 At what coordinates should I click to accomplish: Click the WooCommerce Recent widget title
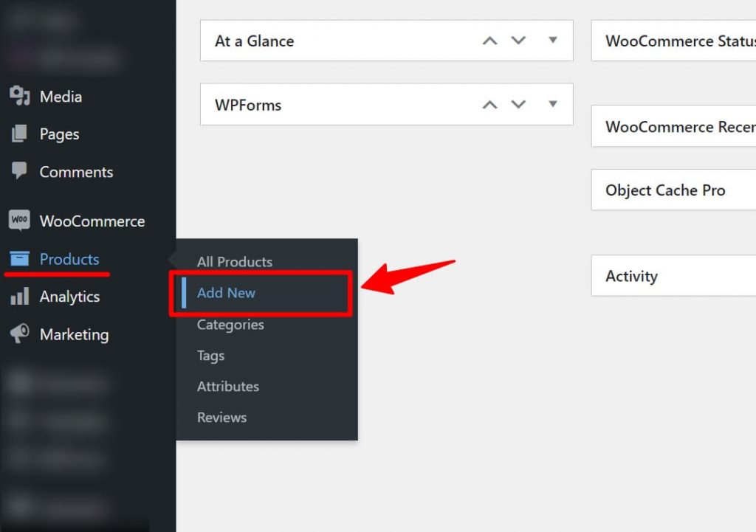[x=680, y=127]
